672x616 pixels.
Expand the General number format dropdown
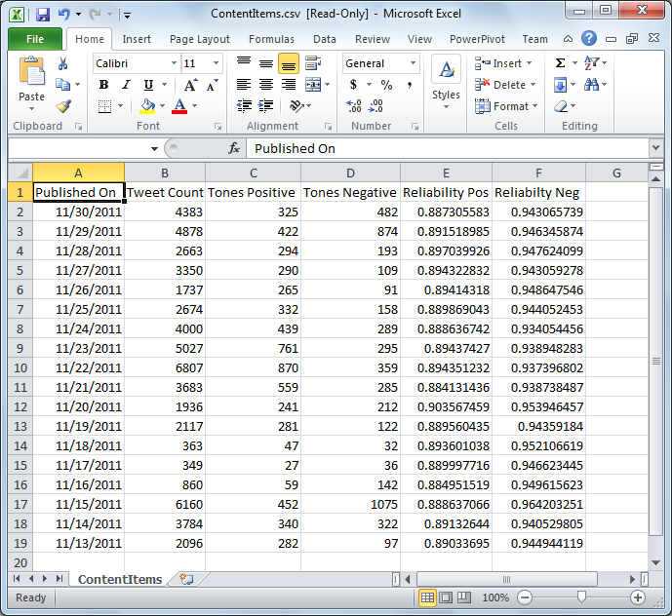pyautogui.click(x=413, y=63)
